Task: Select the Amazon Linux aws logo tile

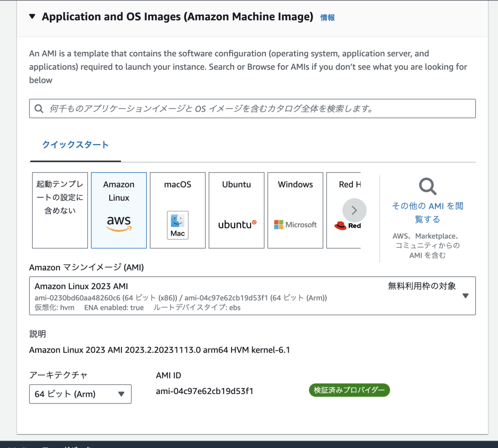Action: pyautogui.click(x=119, y=210)
